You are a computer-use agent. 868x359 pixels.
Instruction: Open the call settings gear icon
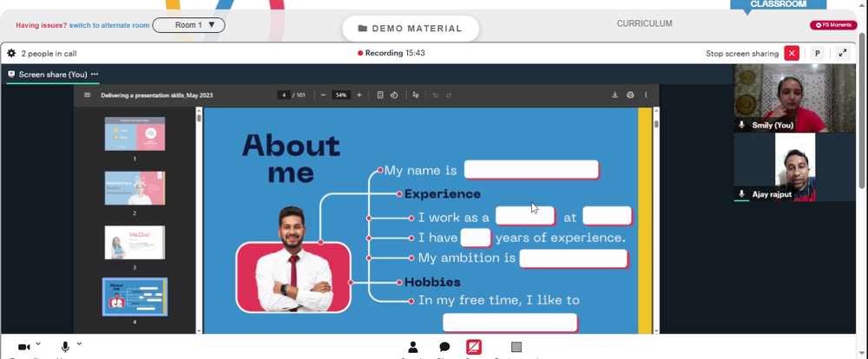pos(11,54)
